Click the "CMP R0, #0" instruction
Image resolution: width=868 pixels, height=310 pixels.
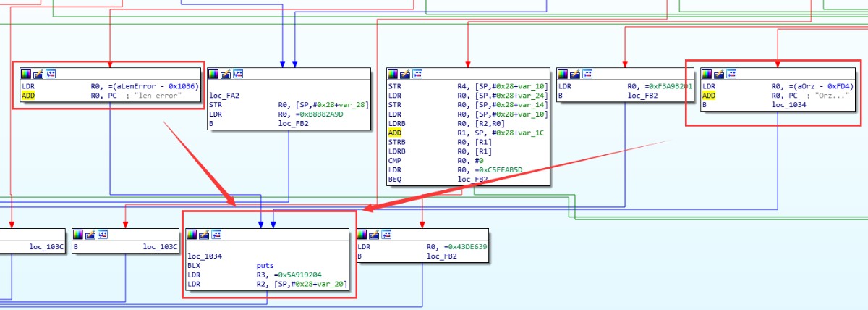[436, 161]
